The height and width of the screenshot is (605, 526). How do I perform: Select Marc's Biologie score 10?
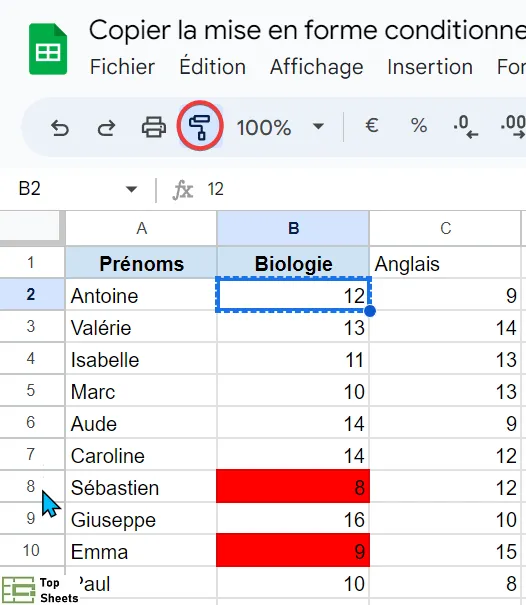point(293,391)
